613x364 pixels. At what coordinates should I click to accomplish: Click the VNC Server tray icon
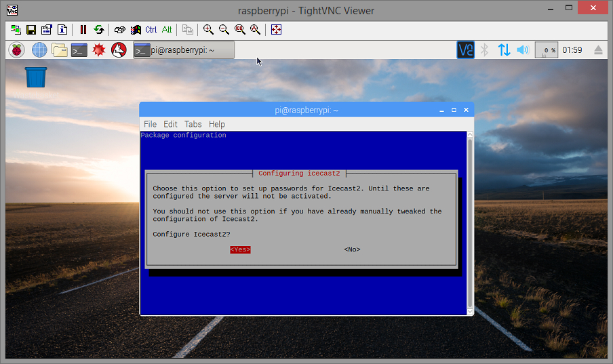click(466, 50)
